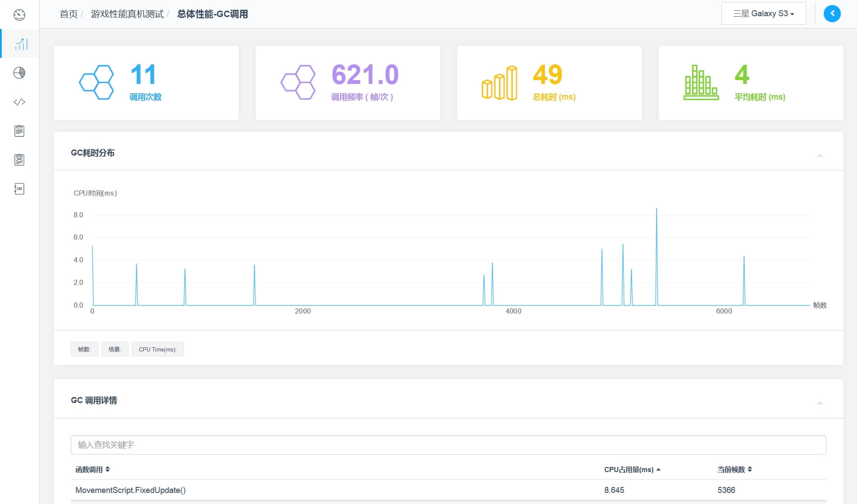Open the 三星 Galaxy S3 device dropdown
The image size is (857, 504).
point(763,14)
